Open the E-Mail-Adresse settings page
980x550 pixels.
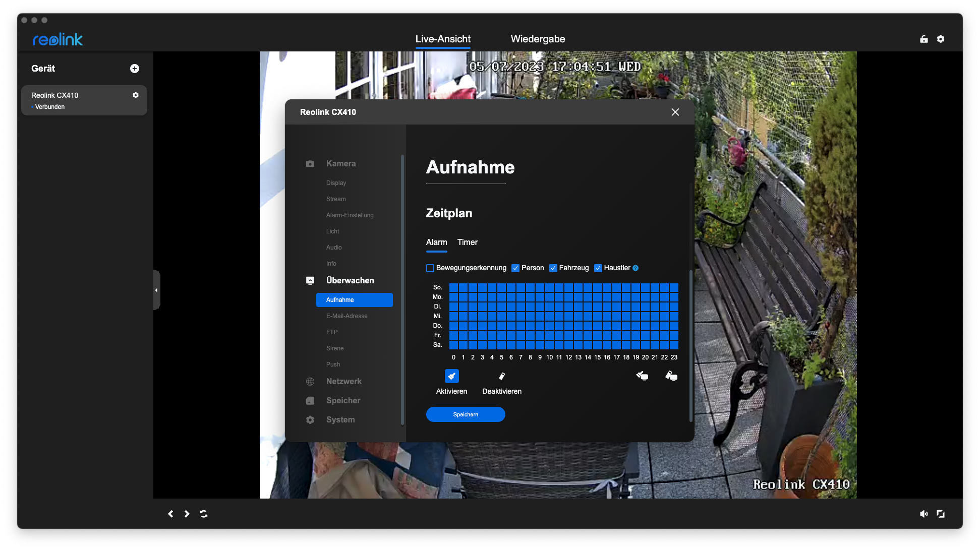pyautogui.click(x=347, y=316)
